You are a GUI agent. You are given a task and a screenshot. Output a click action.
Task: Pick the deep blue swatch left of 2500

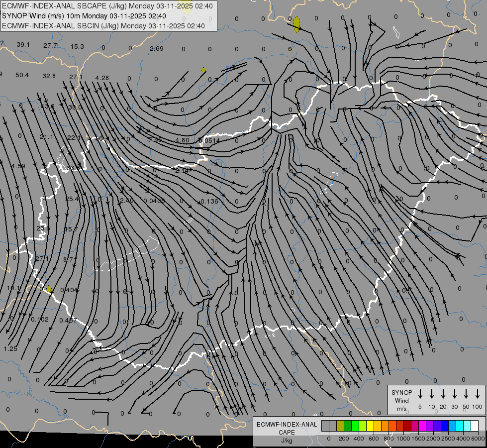pyautogui.click(x=444, y=426)
